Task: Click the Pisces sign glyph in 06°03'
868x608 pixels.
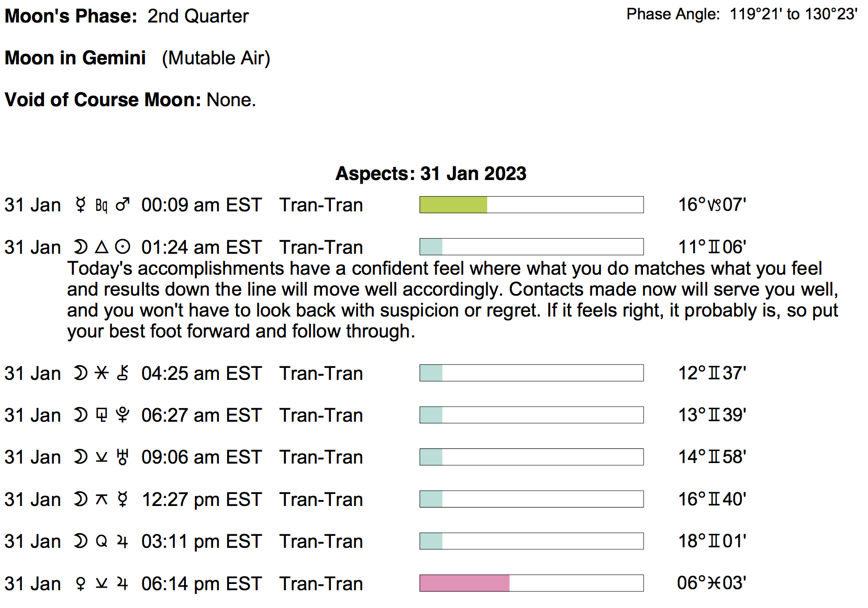Action: (714, 583)
